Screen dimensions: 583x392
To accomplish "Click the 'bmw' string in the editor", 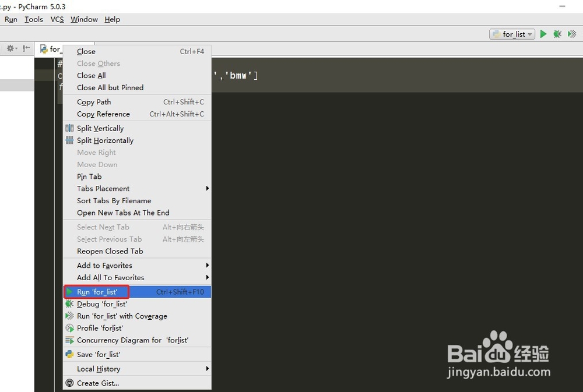I will [238, 75].
